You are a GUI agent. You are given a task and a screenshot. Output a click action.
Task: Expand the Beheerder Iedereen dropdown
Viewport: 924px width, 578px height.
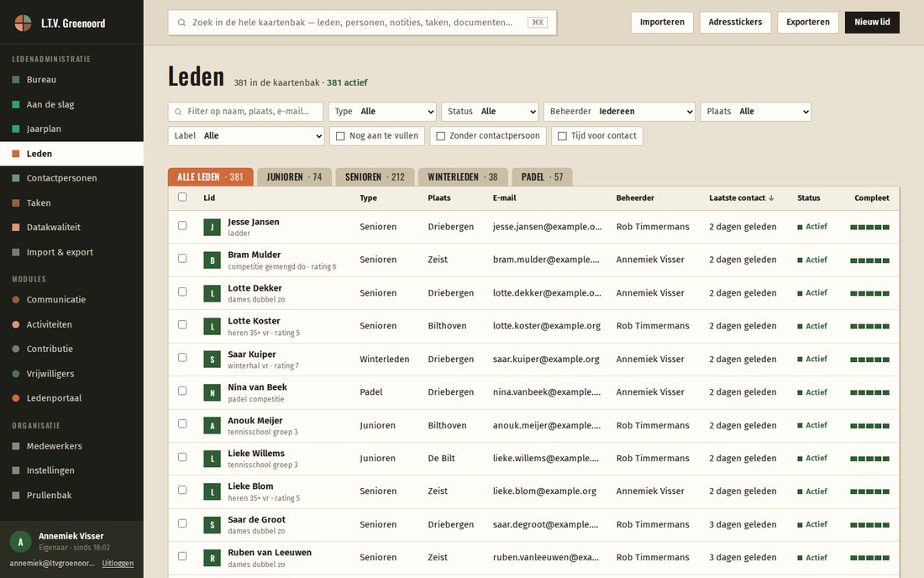click(619, 112)
